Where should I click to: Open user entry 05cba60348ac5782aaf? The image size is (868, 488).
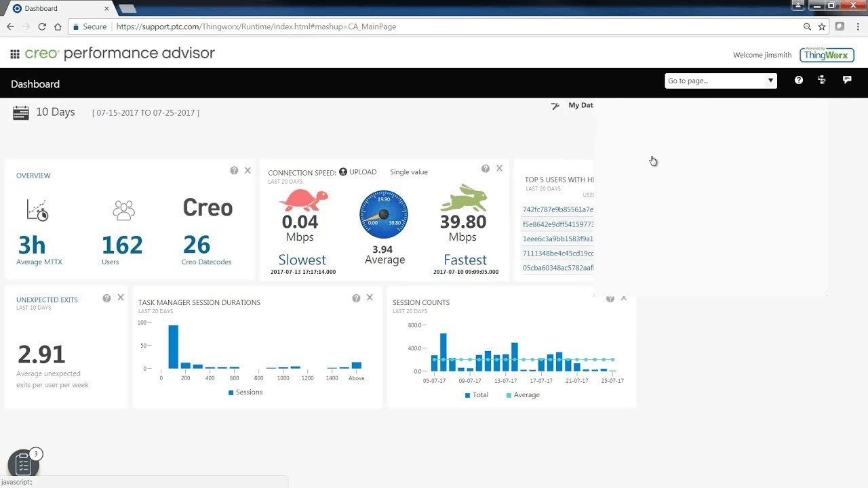click(x=558, y=268)
